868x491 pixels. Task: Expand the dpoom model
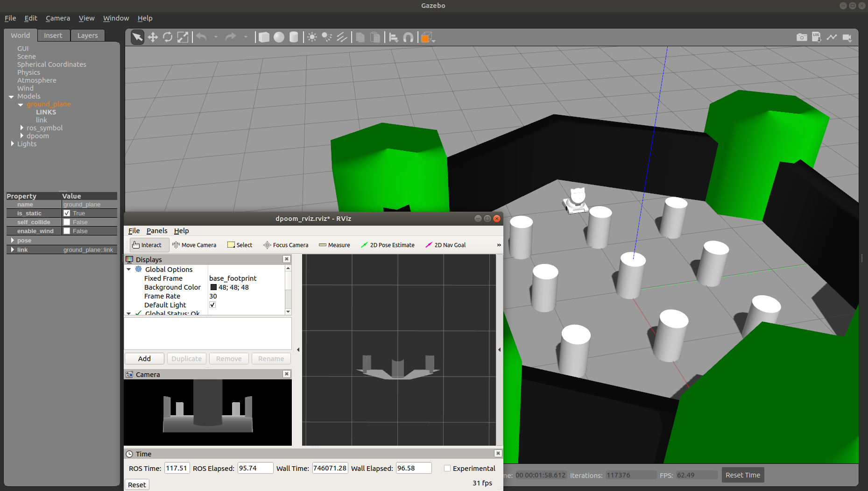pyautogui.click(x=22, y=136)
